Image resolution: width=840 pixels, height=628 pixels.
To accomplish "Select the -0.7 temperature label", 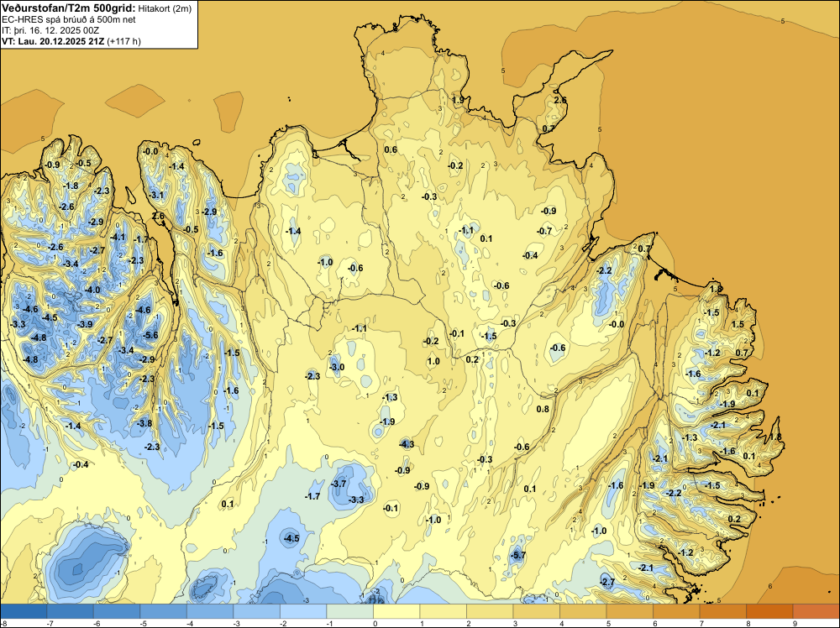I will (544, 231).
